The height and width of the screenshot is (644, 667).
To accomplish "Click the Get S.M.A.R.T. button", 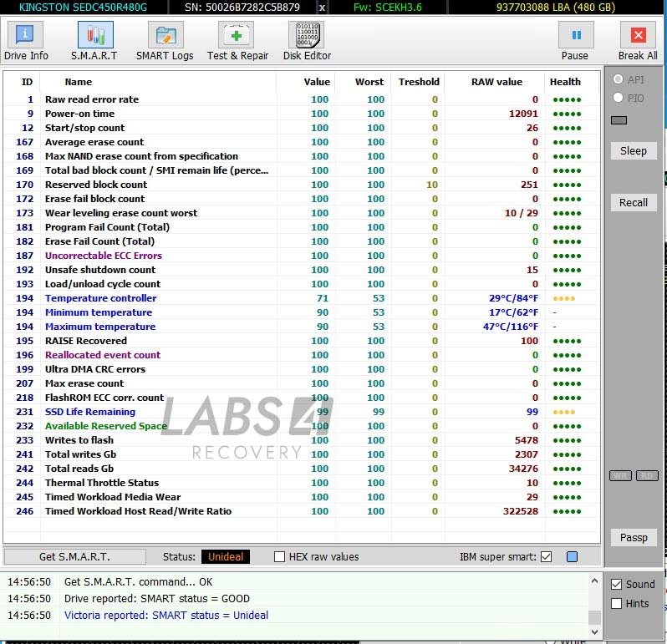I will point(74,557).
